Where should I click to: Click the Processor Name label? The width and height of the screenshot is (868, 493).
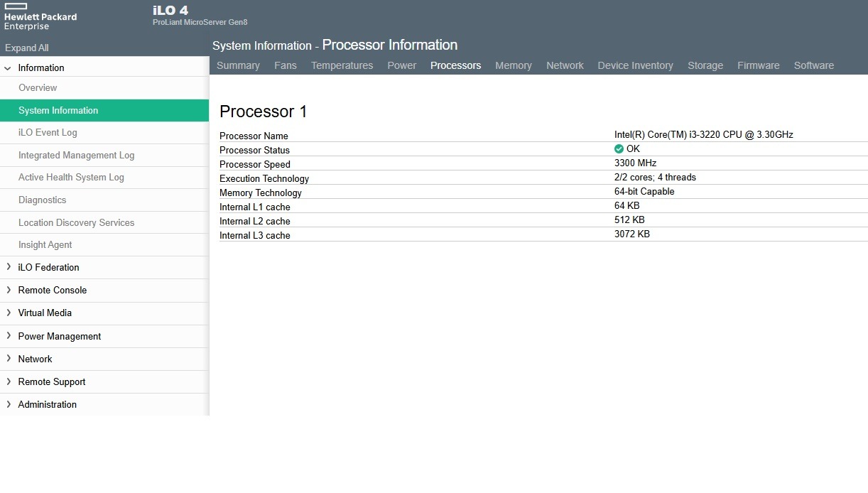click(x=254, y=136)
